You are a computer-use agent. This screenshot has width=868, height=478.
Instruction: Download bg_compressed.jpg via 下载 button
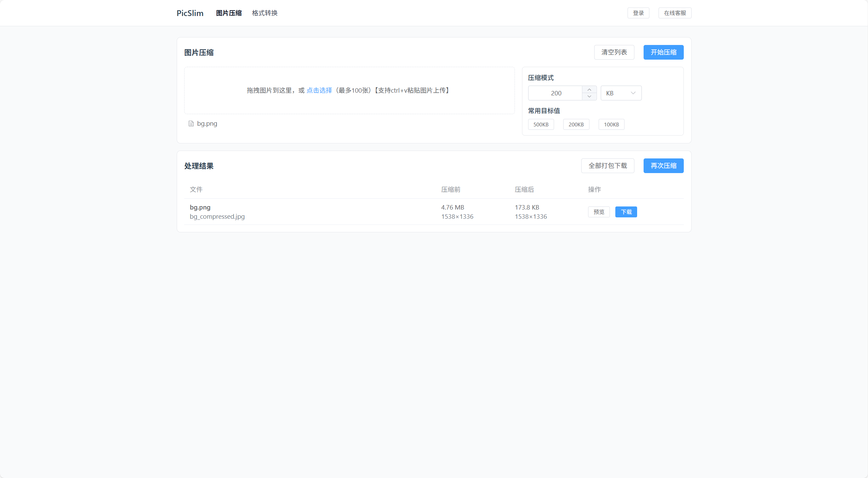pyautogui.click(x=626, y=212)
